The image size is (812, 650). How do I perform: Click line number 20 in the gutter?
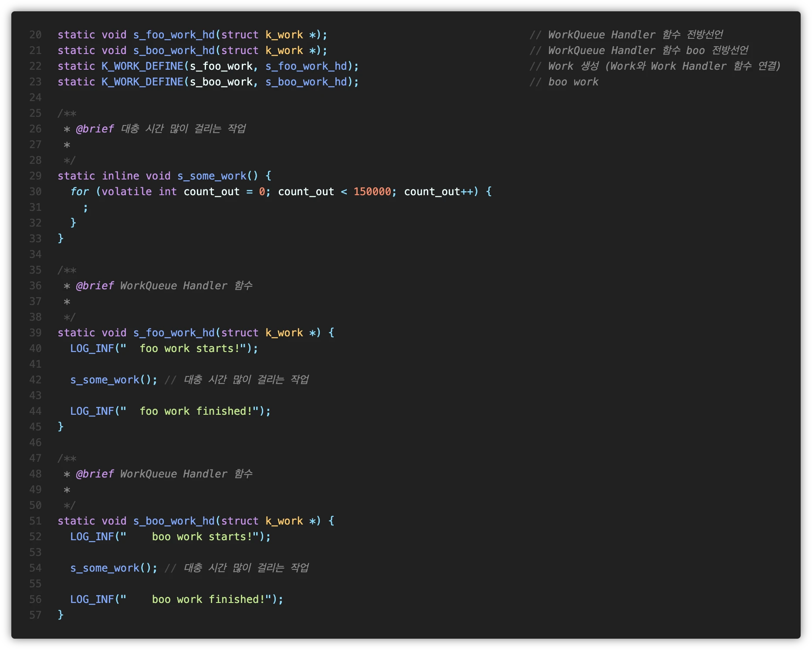coord(35,35)
